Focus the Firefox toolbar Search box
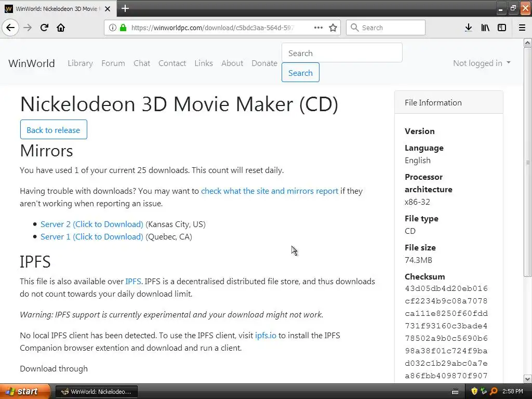Image resolution: width=532 pixels, height=399 pixels. pos(386,28)
